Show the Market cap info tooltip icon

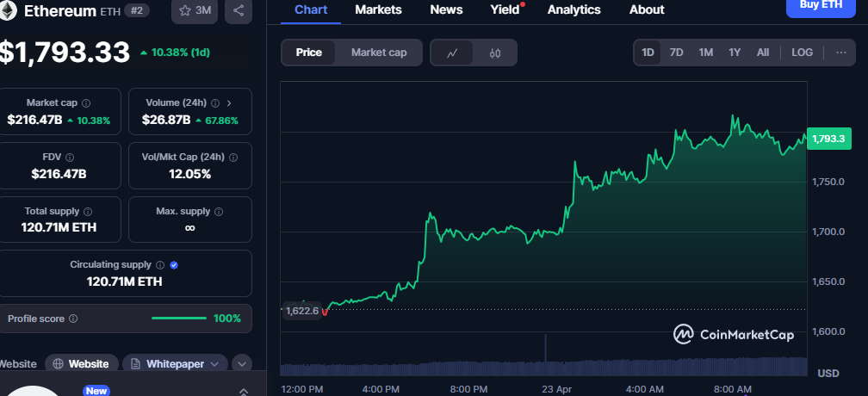pos(86,102)
